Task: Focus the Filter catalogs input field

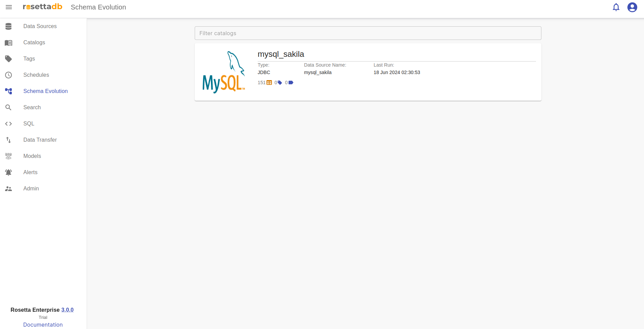Action: click(368, 33)
